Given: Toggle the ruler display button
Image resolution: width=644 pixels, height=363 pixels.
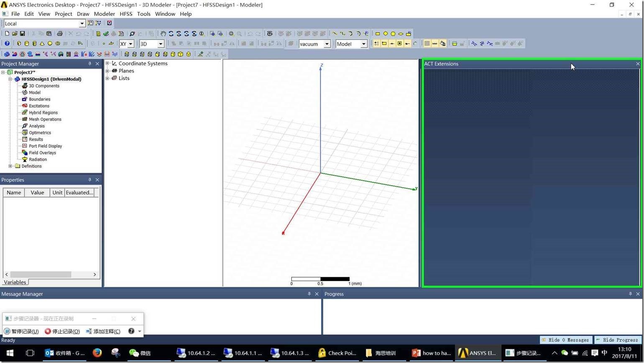Looking at the screenshot, I should click(x=434, y=43).
